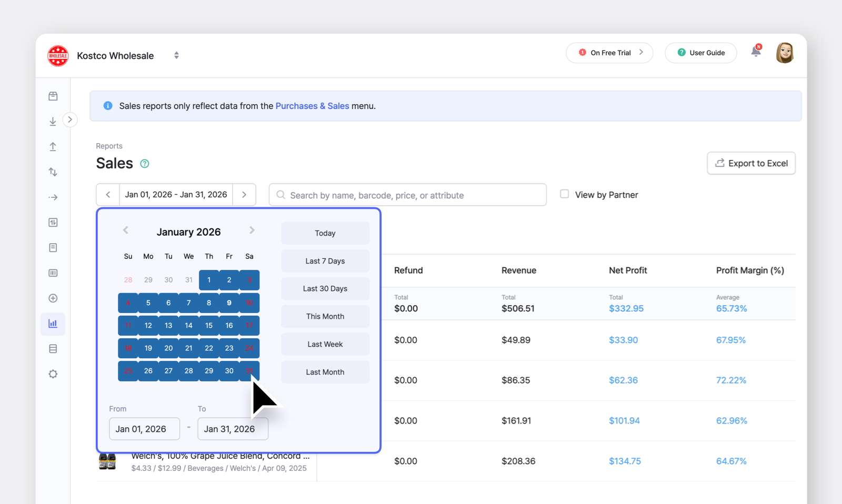Expand the sidebar using the chevron button
This screenshot has width=842, height=504.
[x=70, y=119]
